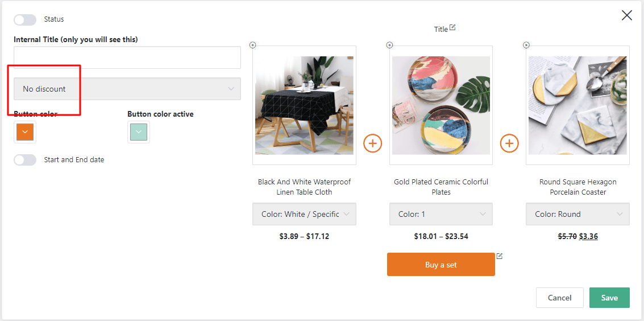Remove the Porcelain Coaster product
This screenshot has height=321, width=644.
click(x=526, y=45)
